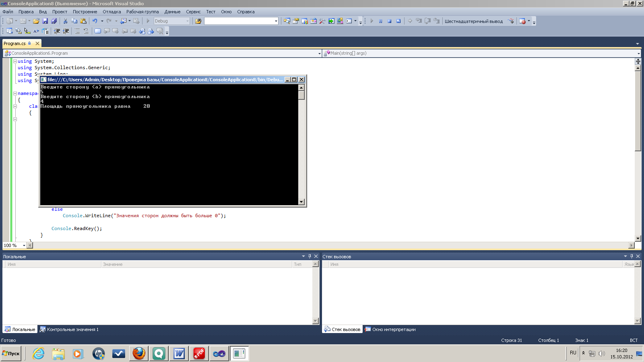The width and height of the screenshot is (644, 362).
Task: Collapse the using directives region
Action: 15,61
